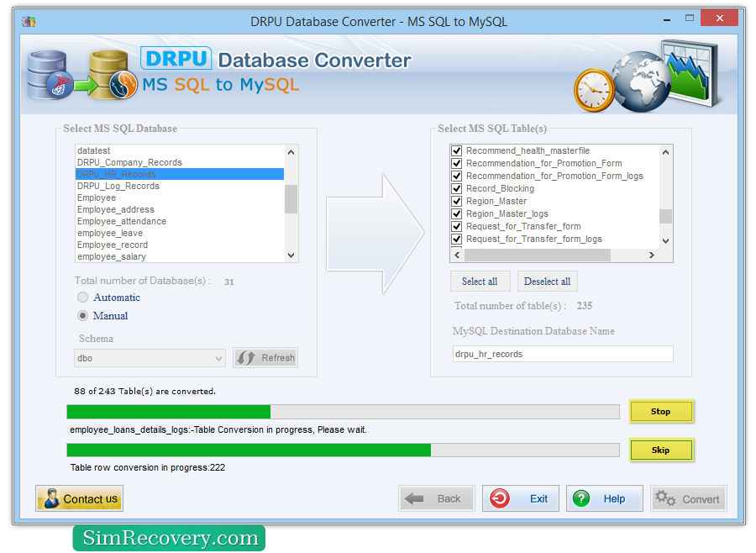Click the tables list vertical scrollbar thumb
Viewport: 756px width, 553px height.
click(665, 216)
